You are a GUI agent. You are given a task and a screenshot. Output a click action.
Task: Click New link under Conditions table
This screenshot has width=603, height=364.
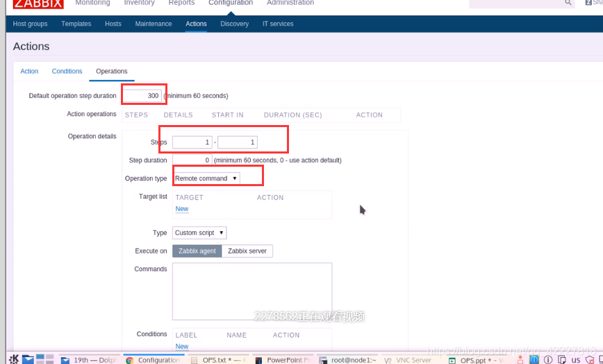click(182, 347)
